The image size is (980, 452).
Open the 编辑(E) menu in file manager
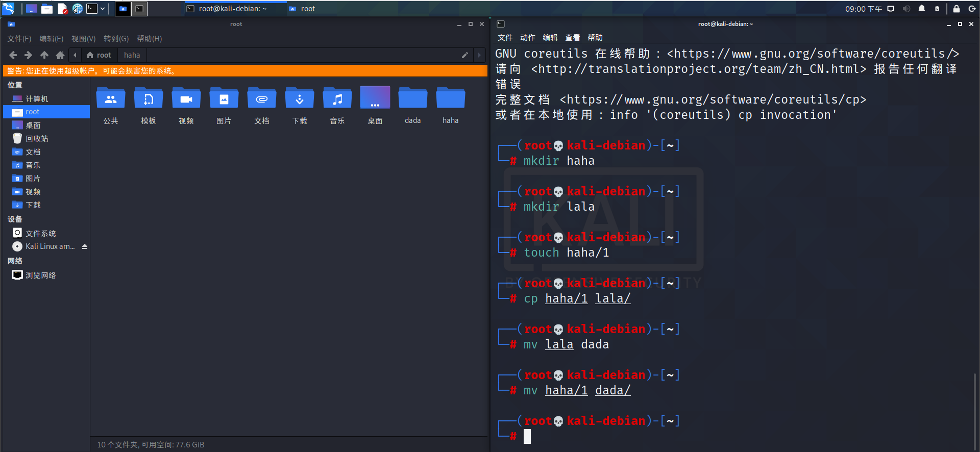52,39
